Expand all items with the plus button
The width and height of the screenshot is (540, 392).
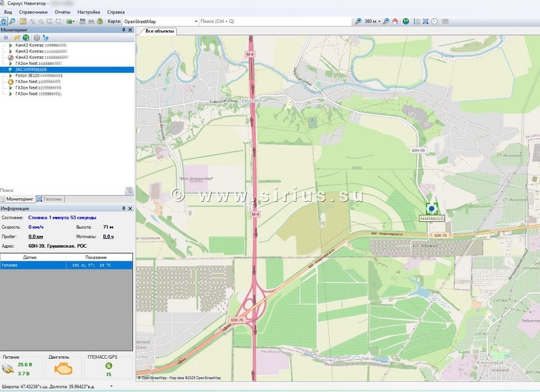6,38
